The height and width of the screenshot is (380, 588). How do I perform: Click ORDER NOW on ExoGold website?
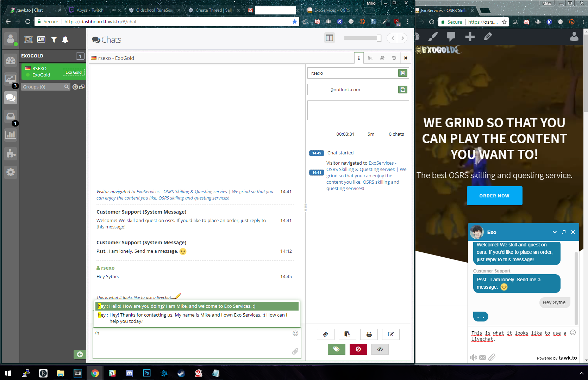click(494, 196)
